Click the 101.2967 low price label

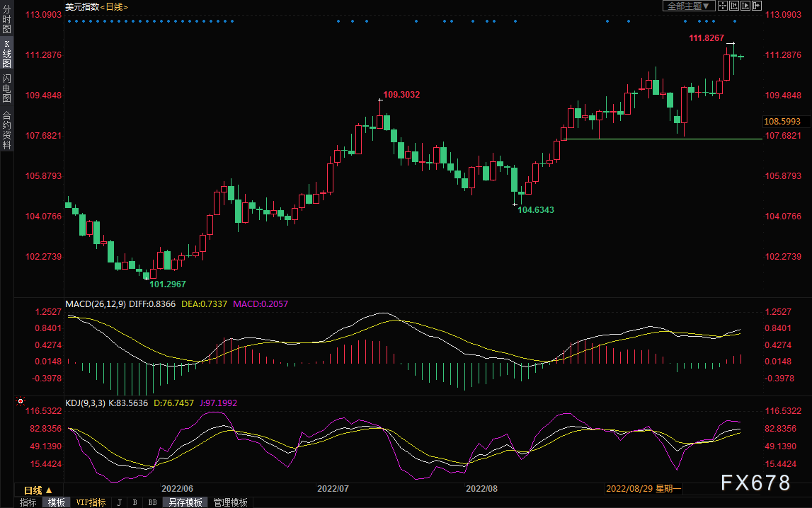click(x=168, y=284)
